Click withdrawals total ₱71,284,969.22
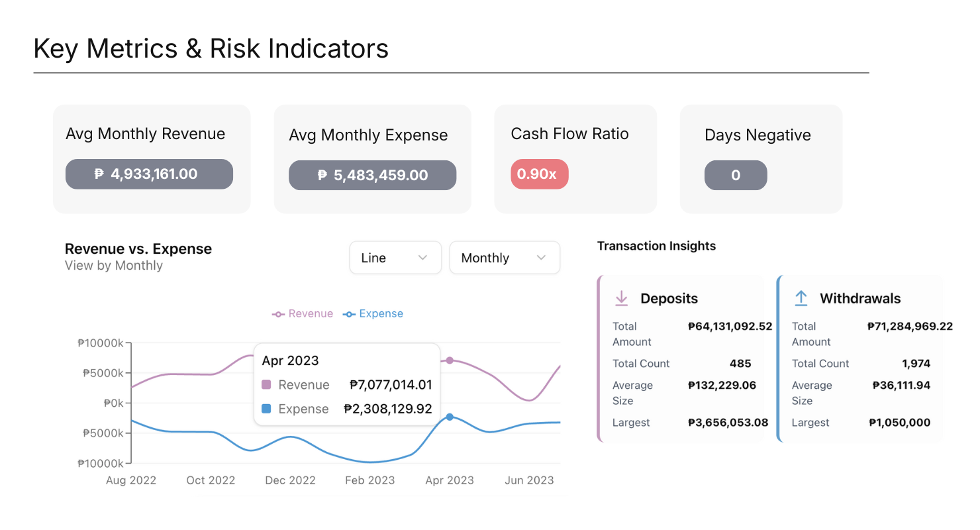 point(910,327)
